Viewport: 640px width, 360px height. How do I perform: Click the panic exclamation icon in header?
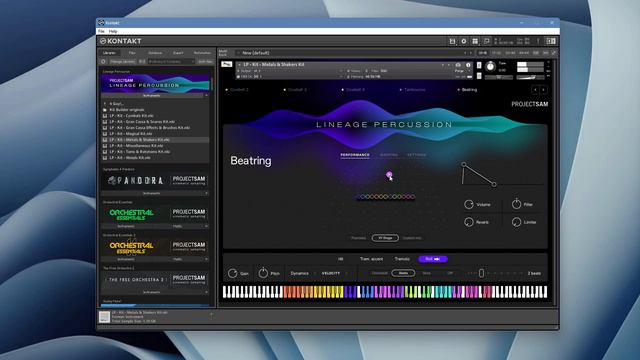click(x=538, y=41)
